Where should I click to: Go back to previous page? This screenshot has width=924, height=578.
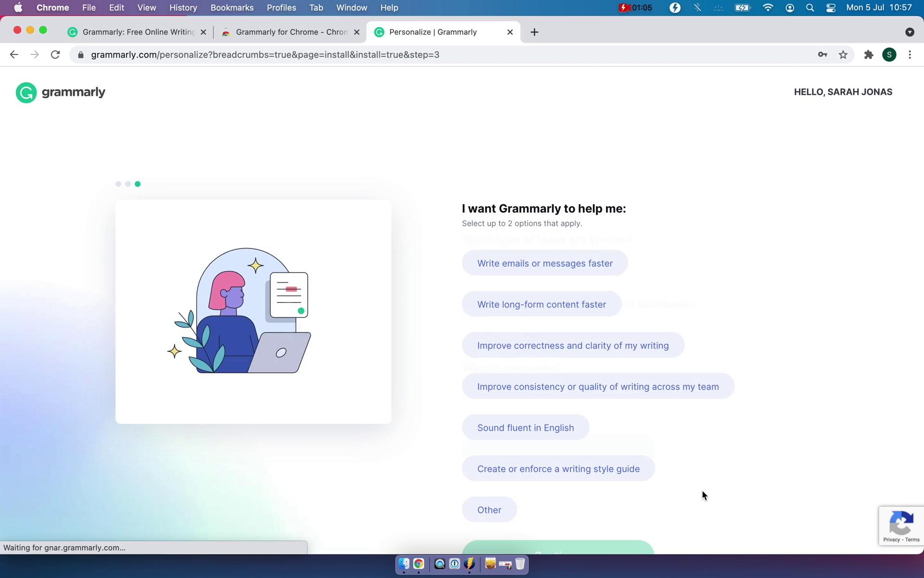tap(14, 55)
